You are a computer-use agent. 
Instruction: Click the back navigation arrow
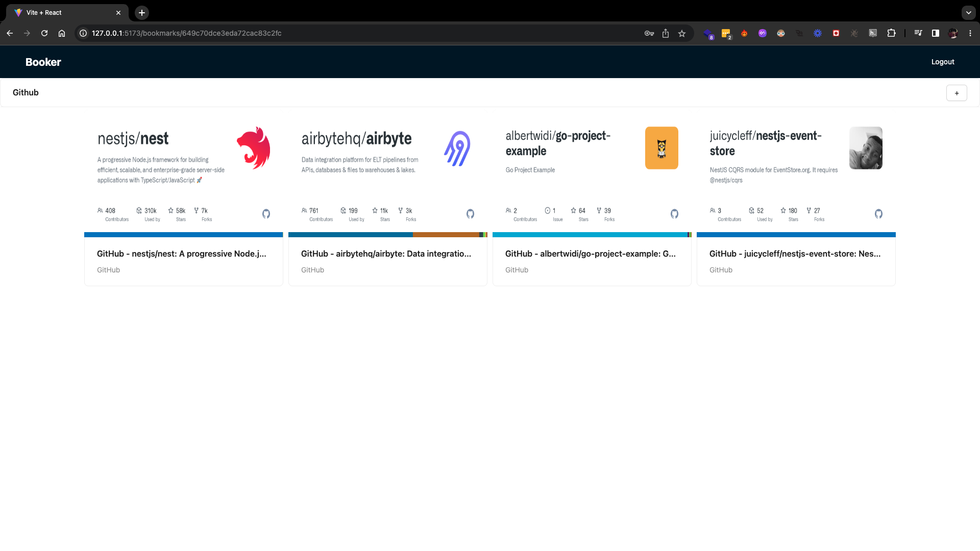[10, 33]
